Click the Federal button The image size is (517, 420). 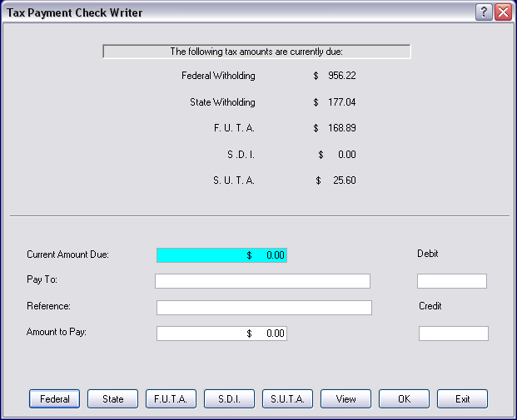(x=55, y=399)
